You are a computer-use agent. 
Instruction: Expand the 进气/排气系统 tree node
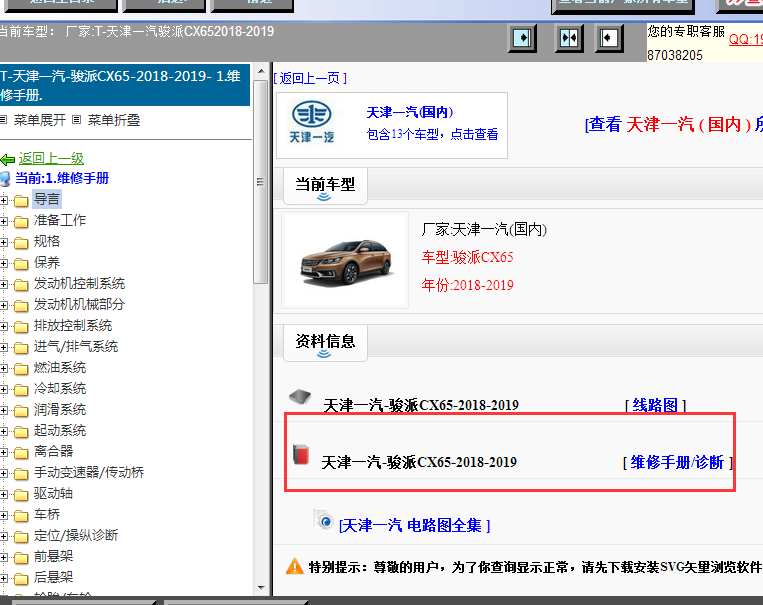[x=4, y=347]
